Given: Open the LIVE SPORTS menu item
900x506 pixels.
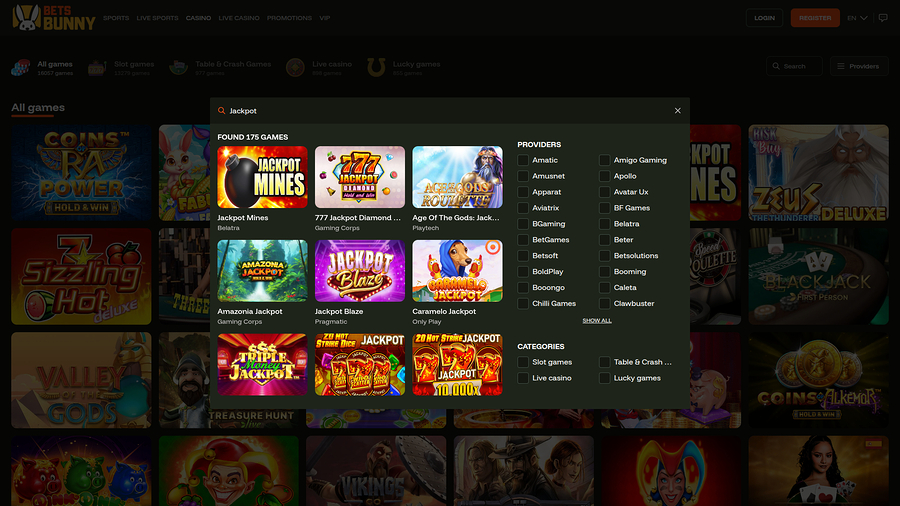Looking at the screenshot, I should 157,18.
